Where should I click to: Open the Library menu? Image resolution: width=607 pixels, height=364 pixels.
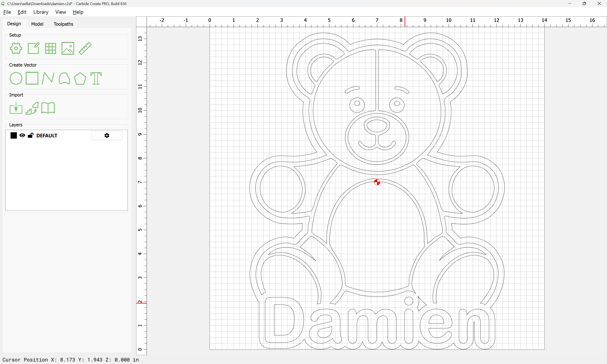(41, 12)
